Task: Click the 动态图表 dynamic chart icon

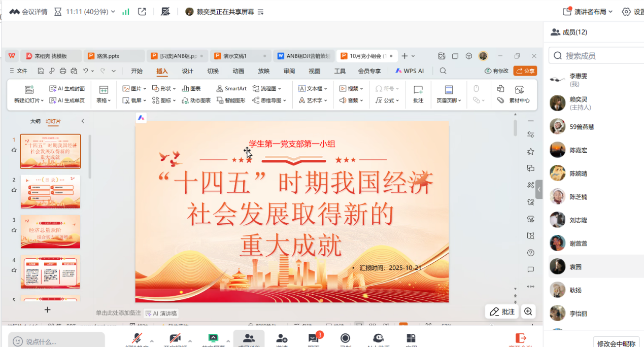Action: 196,100
